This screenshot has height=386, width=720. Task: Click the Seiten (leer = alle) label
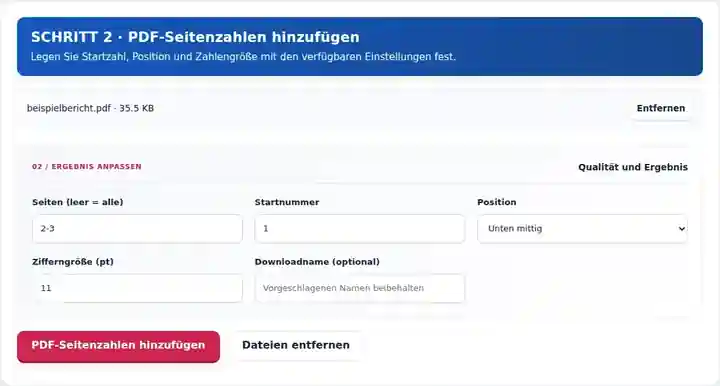point(78,202)
